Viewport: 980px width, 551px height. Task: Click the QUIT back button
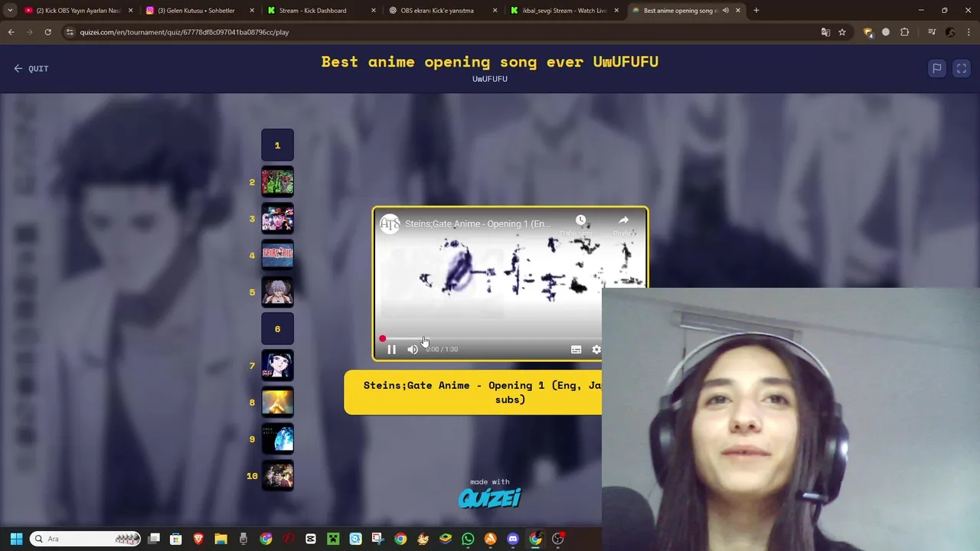(x=31, y=68)
